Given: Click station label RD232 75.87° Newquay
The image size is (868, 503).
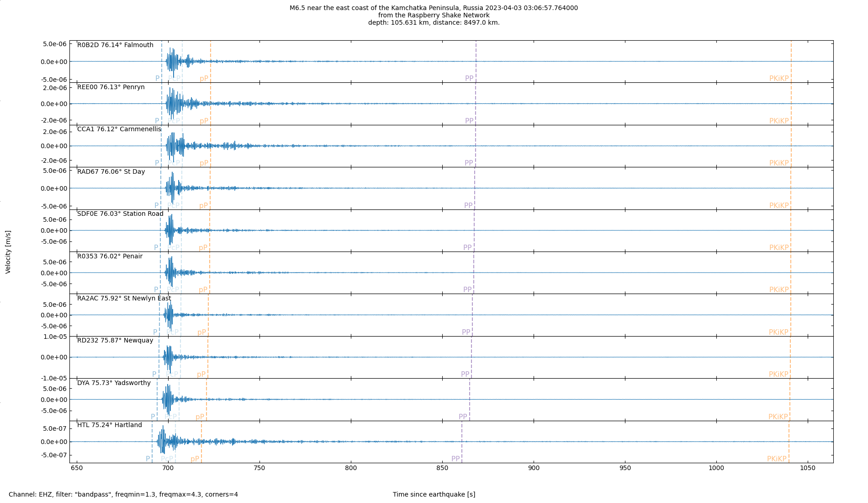Looking at the screenshot, I should [115, 340].
